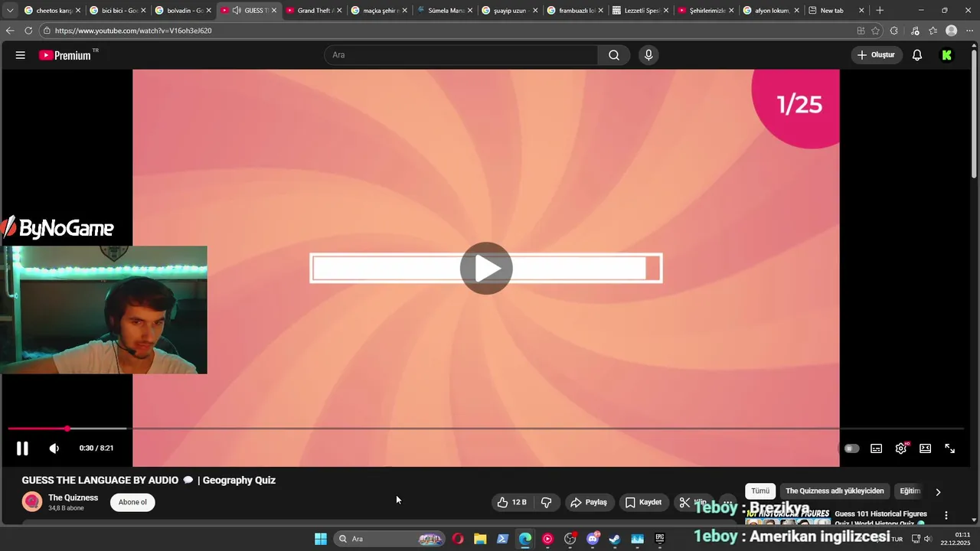The width and height of the screenshot is (980, 551).
Task: Click the red progress scrubber dot
Action: point(67,429)
